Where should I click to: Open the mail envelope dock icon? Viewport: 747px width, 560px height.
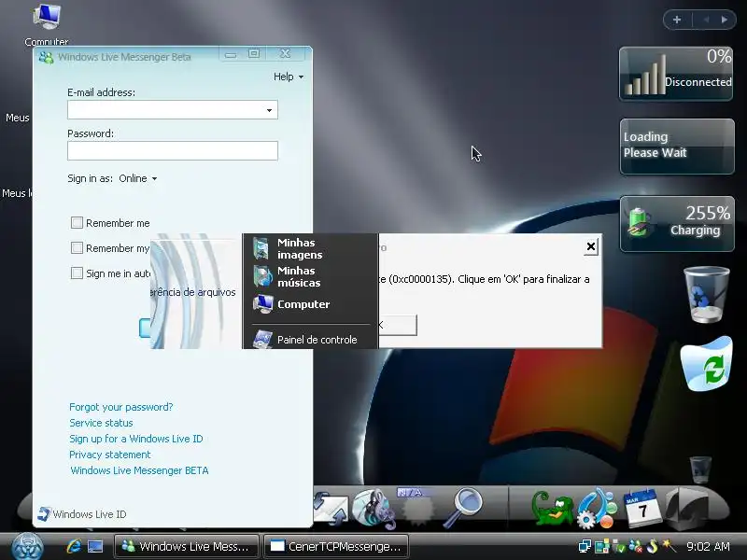coord(331,510)
